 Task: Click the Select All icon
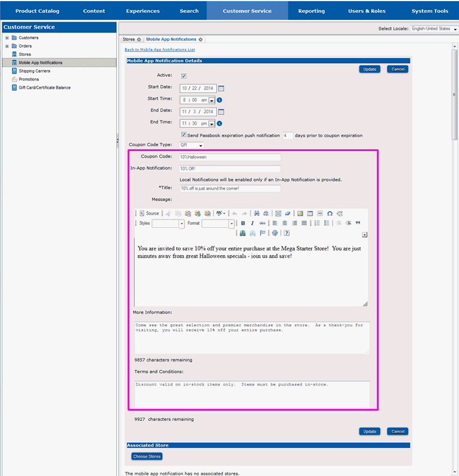pos(278,213)
